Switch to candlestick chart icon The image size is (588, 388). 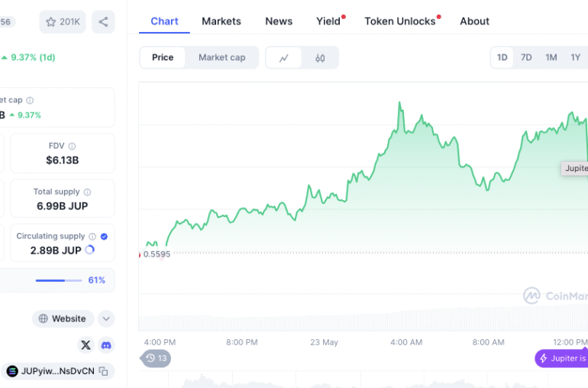click(x=320, y=58)
